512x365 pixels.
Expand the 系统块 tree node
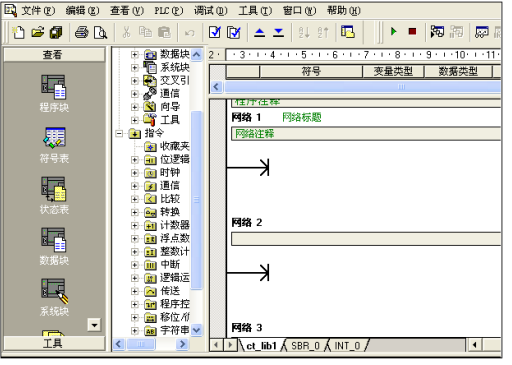[134, 68]
